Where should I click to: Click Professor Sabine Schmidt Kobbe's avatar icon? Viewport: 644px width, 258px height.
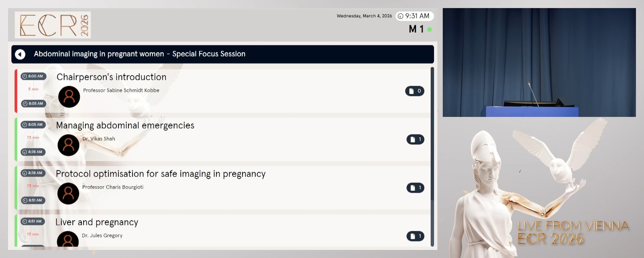point(69,97)
